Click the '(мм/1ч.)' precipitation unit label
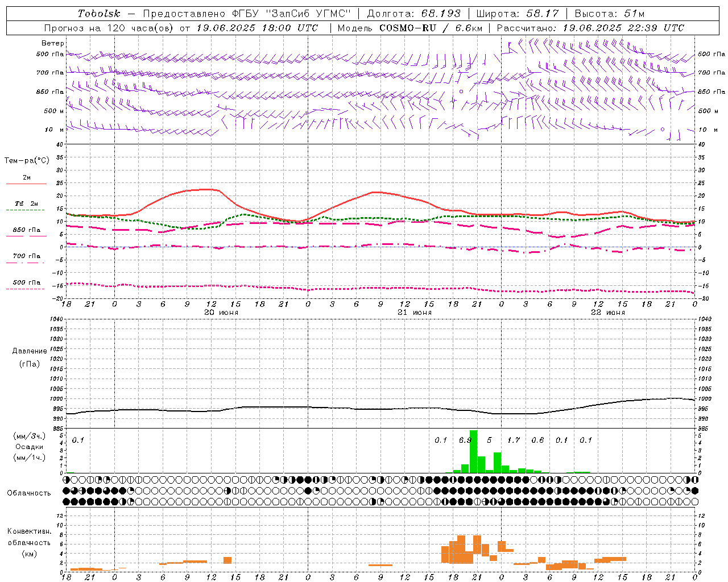Image resolution: width=728 pixels, height=582 pixels. click(29, 458)
